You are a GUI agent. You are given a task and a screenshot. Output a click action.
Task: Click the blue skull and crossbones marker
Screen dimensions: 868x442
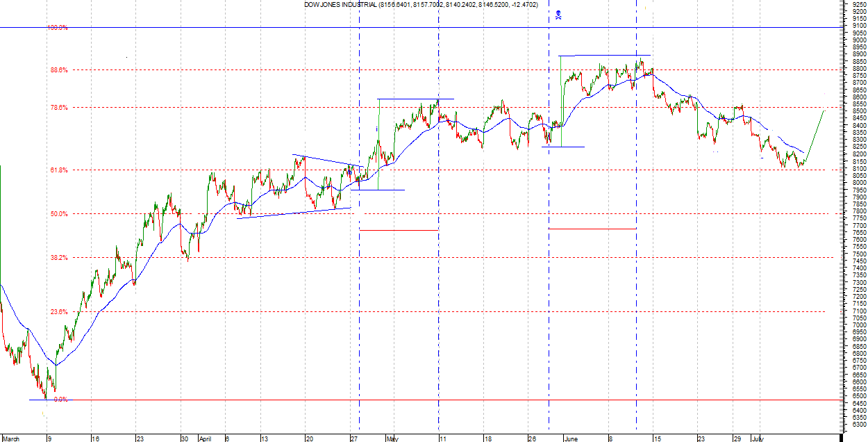(x=558, y=14)
